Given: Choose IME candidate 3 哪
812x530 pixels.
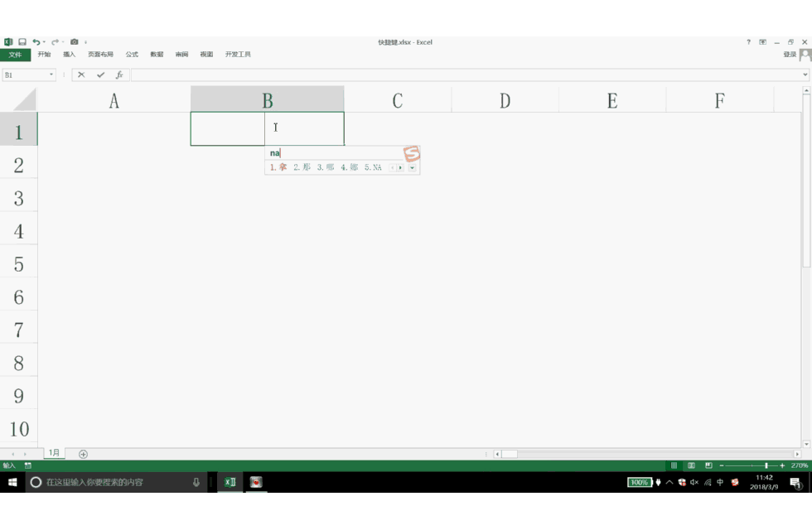Looking at the screenshot, I should coord(326,167).
